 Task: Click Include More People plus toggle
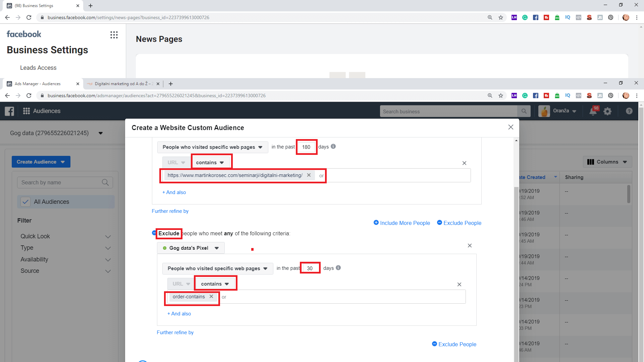[376, 223]
